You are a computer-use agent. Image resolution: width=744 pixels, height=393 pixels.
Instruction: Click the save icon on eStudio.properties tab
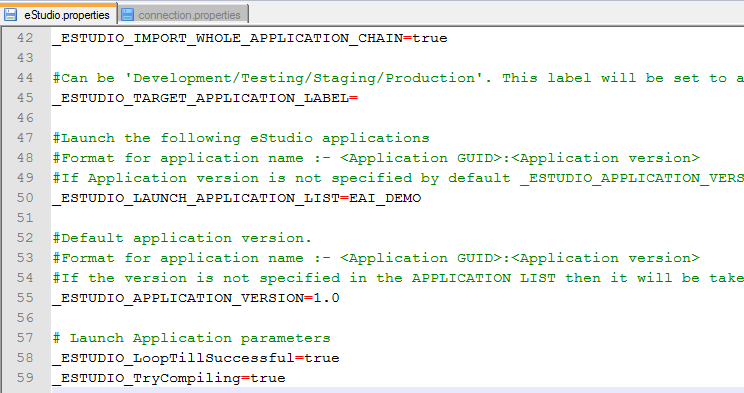pos(10,15)
